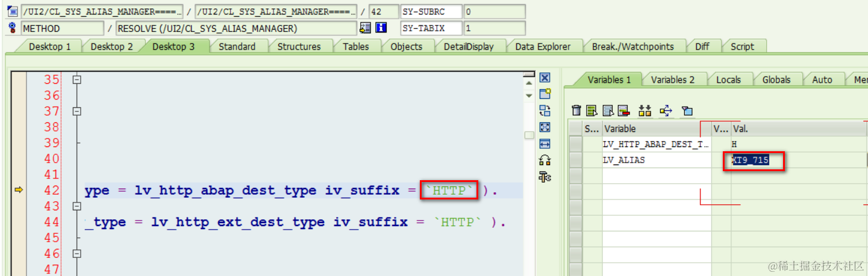
Task: Collapse the code block at line 37
Action: (76, 111)
